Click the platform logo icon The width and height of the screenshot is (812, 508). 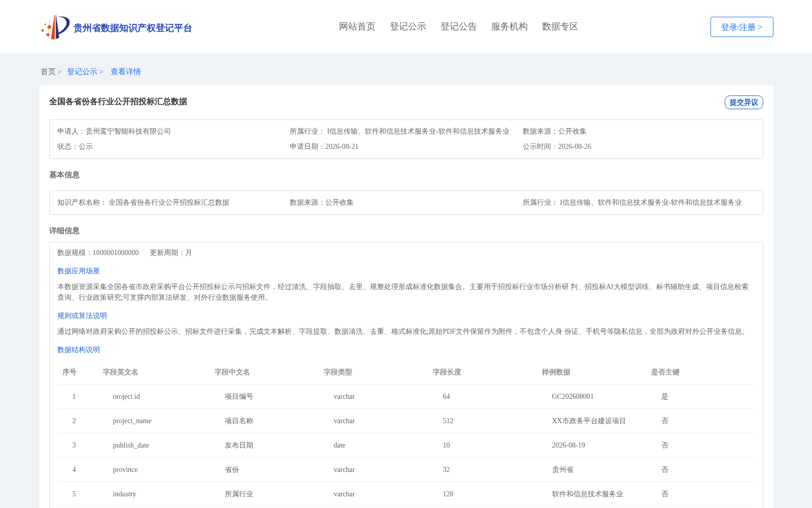tap(55, 27)
